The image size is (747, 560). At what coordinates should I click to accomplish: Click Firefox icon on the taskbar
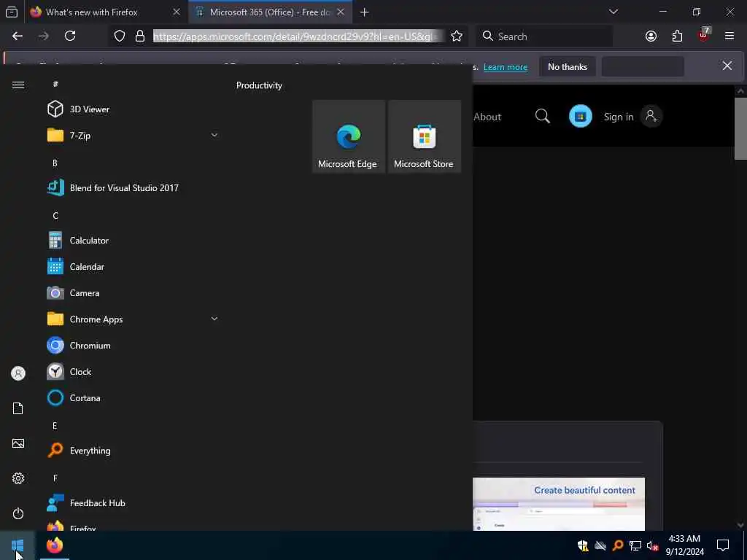point(55,545)
